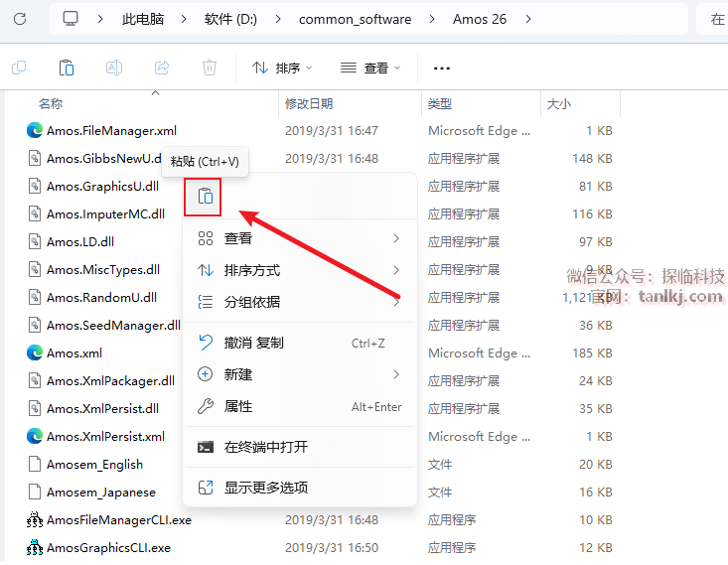Select file Amos.XmlPersist.dll
728x565 pixels.
pos(102,408)
